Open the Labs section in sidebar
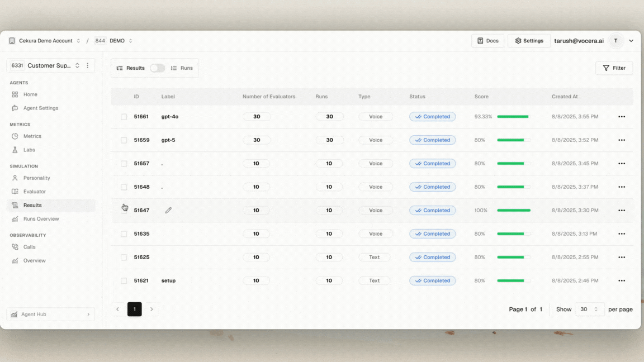 coord(29,150)
